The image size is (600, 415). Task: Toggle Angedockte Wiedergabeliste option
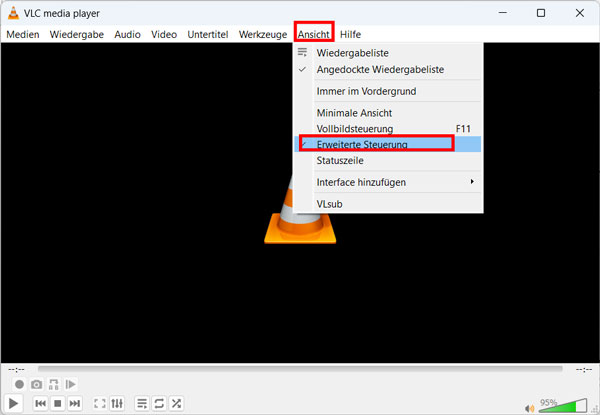click(x=387, y=70)
